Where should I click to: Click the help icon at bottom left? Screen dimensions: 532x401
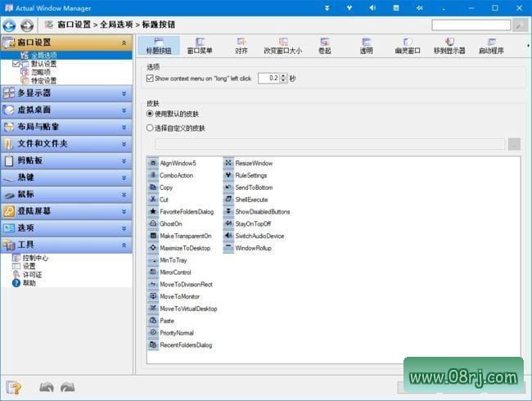click(14, 387)
